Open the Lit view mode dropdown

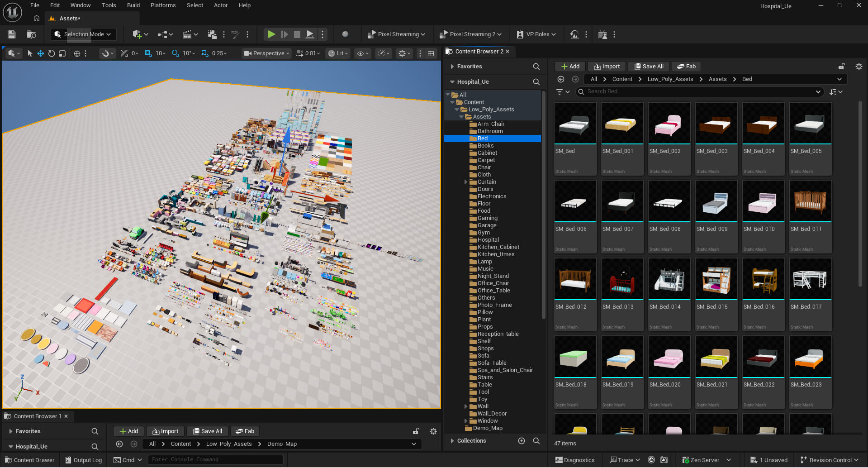point(338,53)
